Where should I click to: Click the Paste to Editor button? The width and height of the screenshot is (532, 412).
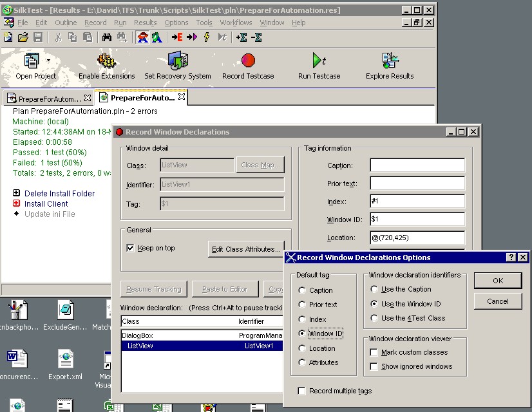coord(225,289)
